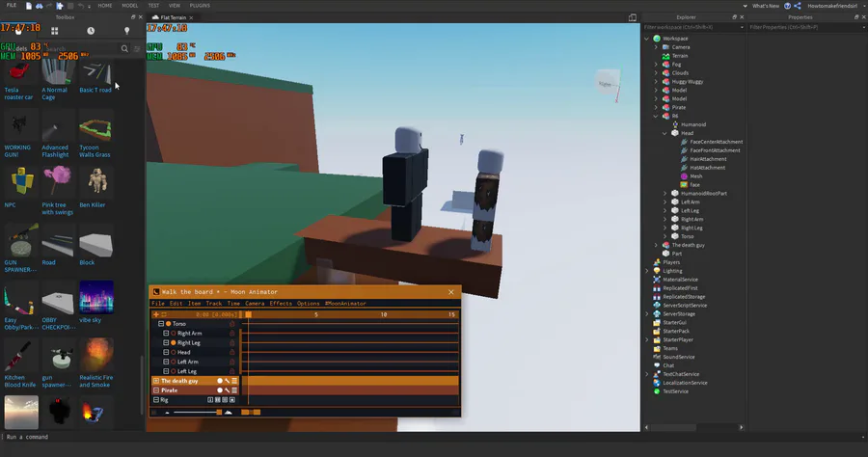
Task: Open the Toolbox Creations lightbulb tab icon
Action: pos(126,31)
